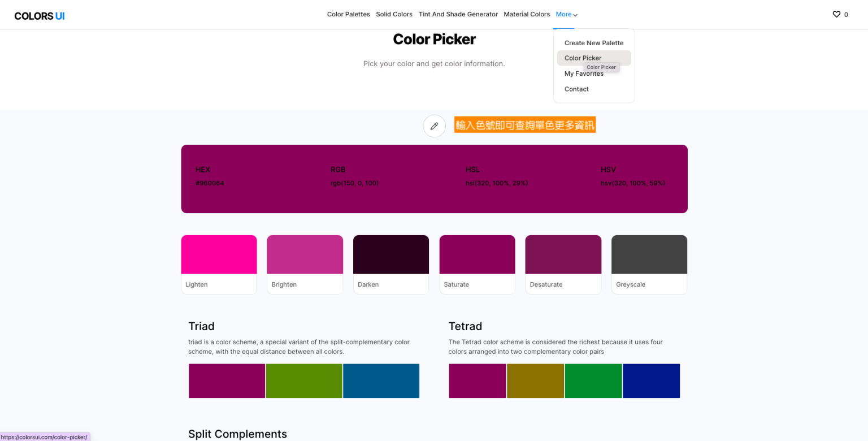Select the Greyscale color variation

click(x=649, y=254)
